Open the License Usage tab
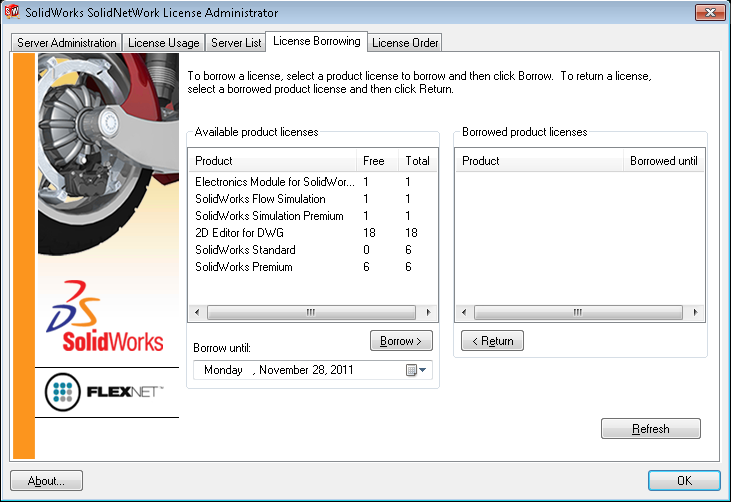This screenshot has width=733, height=502. 164,43
